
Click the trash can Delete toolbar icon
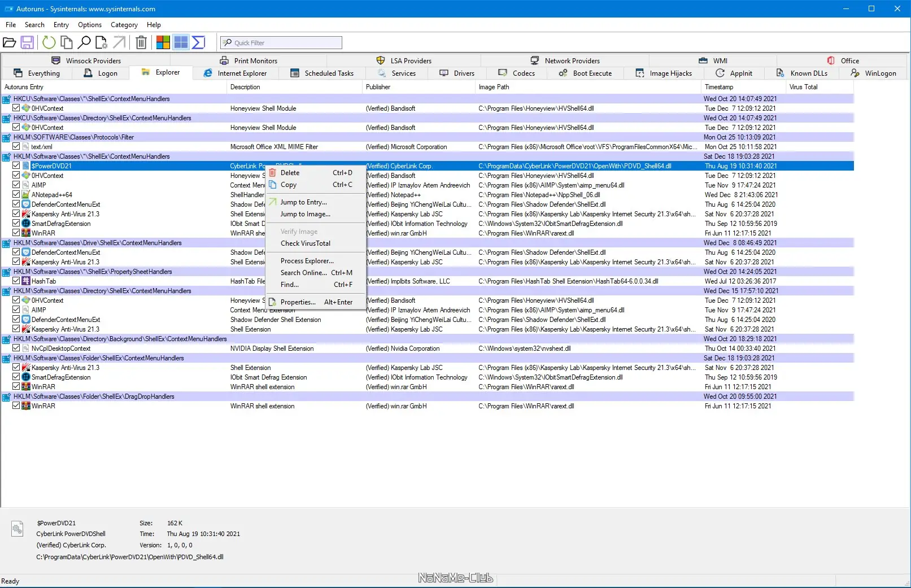tap(141, 42)
